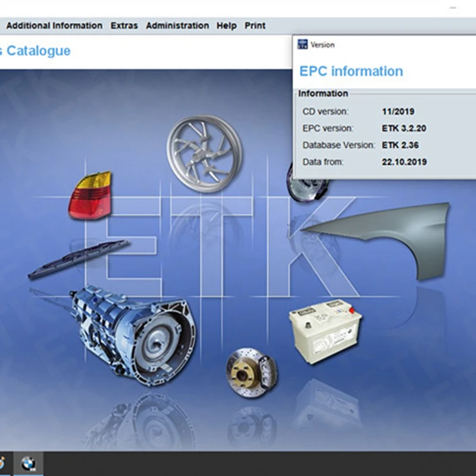Open the Administration menu
476x476 pixels.
tap(177, 26)
